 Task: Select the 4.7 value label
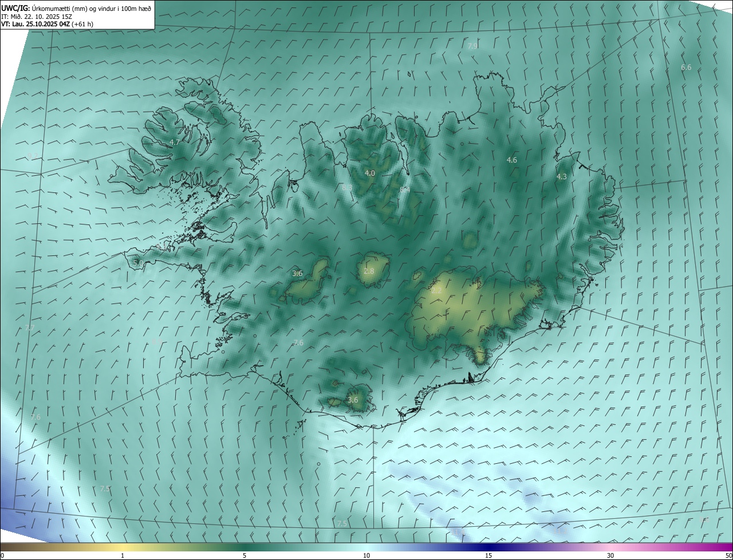[175, 142]
